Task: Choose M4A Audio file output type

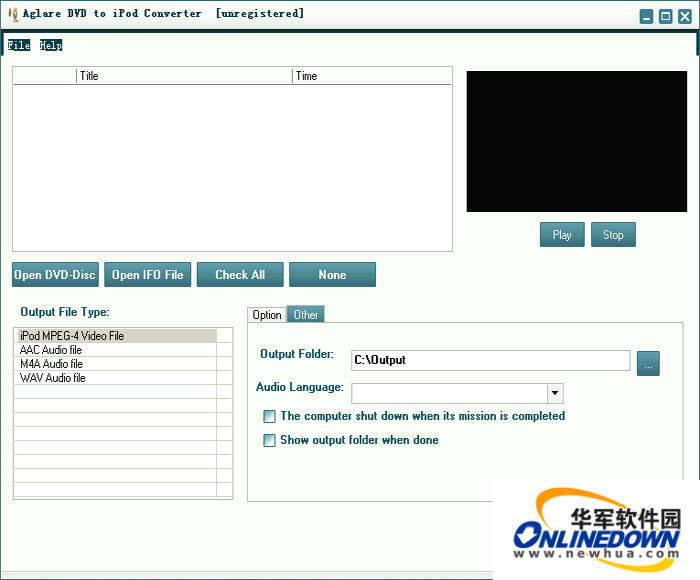Action: [116, 364]
